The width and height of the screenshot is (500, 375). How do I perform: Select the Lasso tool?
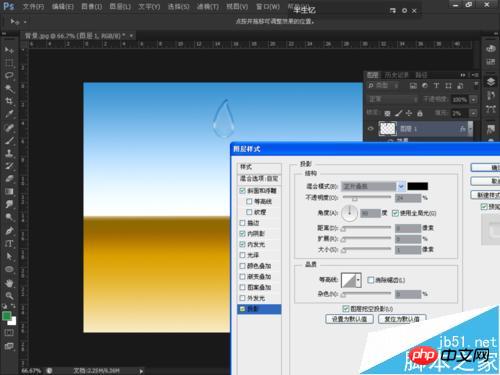coord(9,76)
